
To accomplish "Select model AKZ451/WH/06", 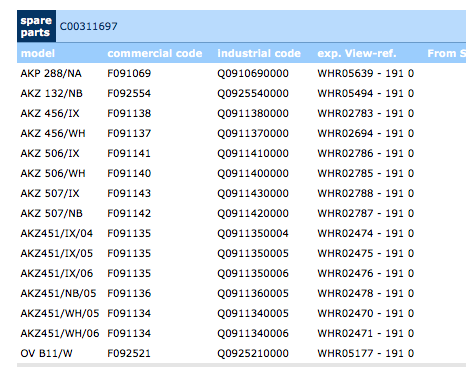I will click(x=60, y=333).
